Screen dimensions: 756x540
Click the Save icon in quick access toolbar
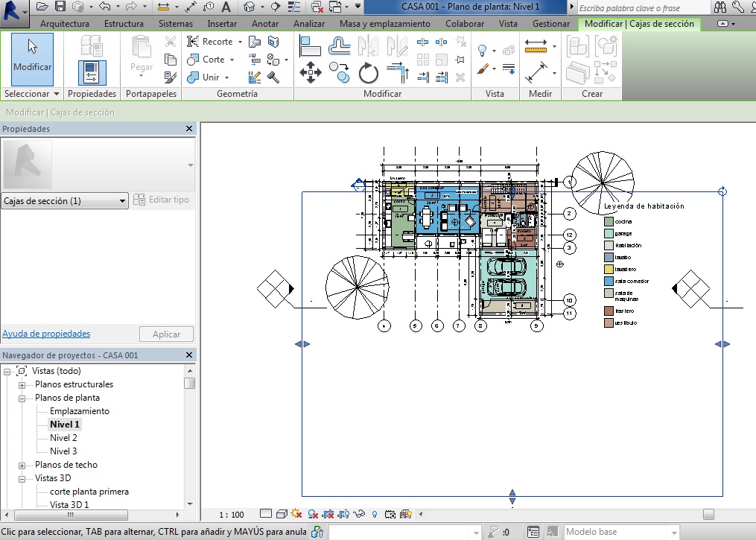60,7
